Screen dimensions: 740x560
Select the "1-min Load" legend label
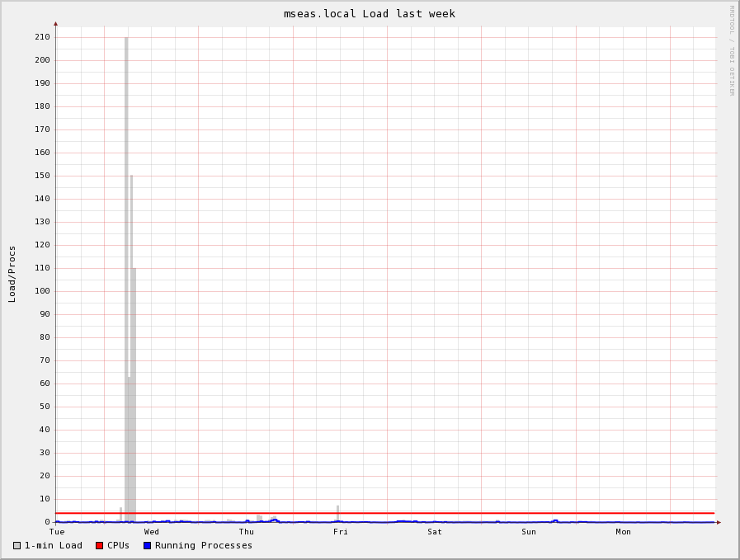click(54, 545)
